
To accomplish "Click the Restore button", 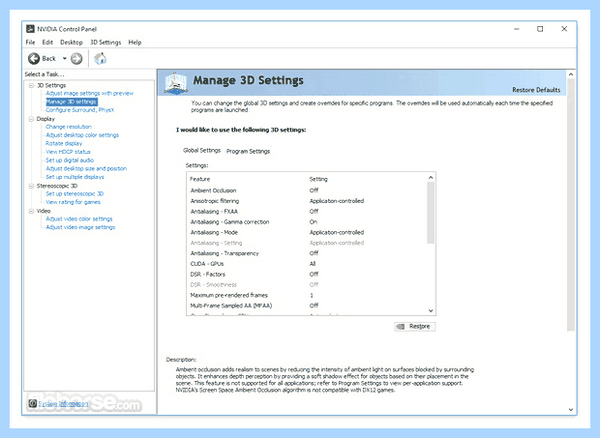I will 415,326.
